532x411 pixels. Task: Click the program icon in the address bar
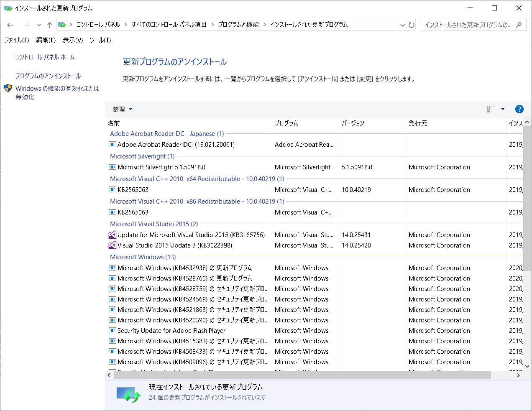click(x=62, y=25)
